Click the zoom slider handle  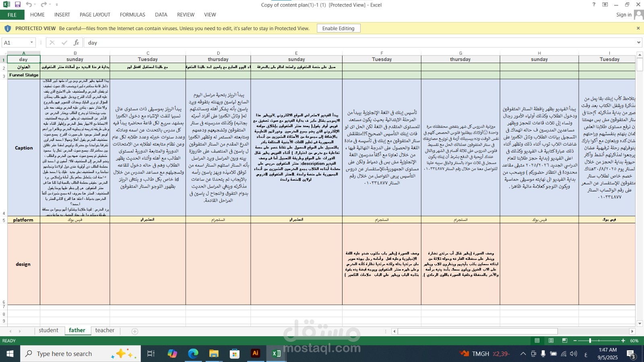point(590,341)
